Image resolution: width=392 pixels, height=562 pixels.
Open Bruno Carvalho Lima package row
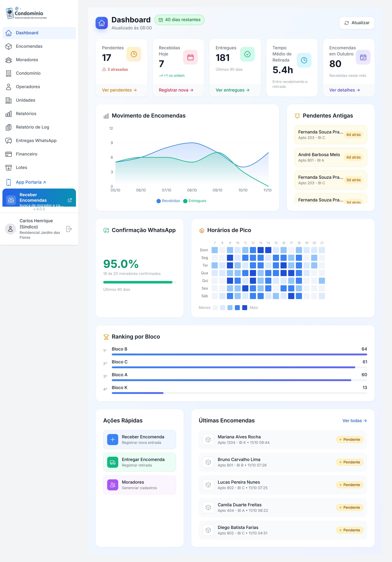pyautogui.click(x=283, y=462)
